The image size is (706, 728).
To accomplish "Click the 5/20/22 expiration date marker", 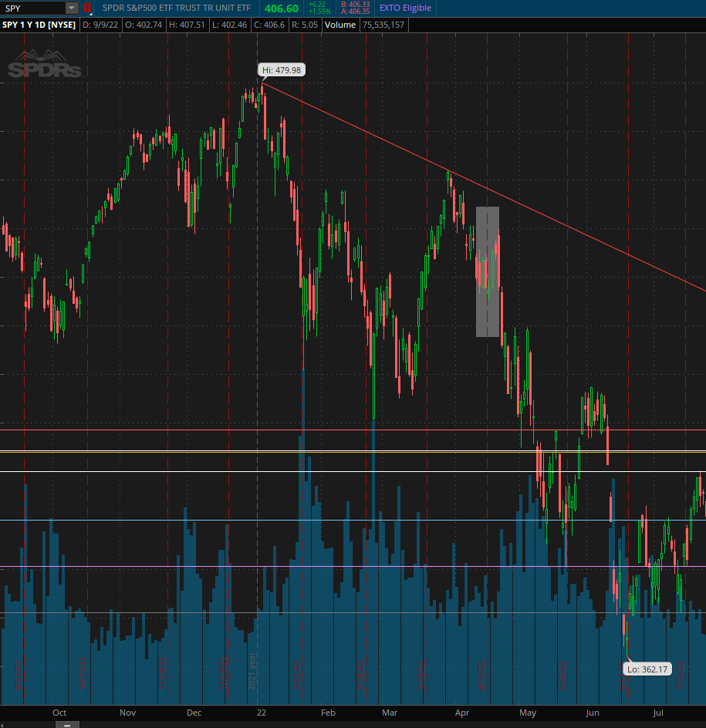I will coord(562,676).
